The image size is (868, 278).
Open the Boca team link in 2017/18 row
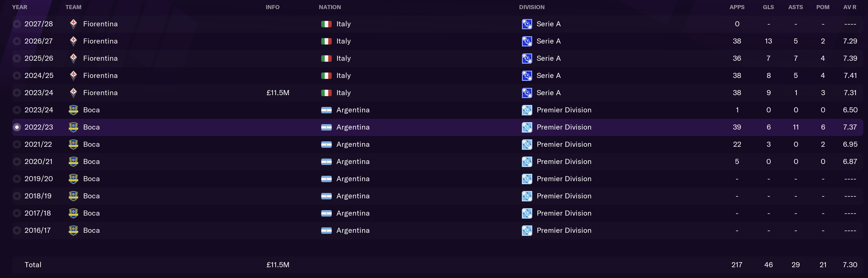(92, 213)
